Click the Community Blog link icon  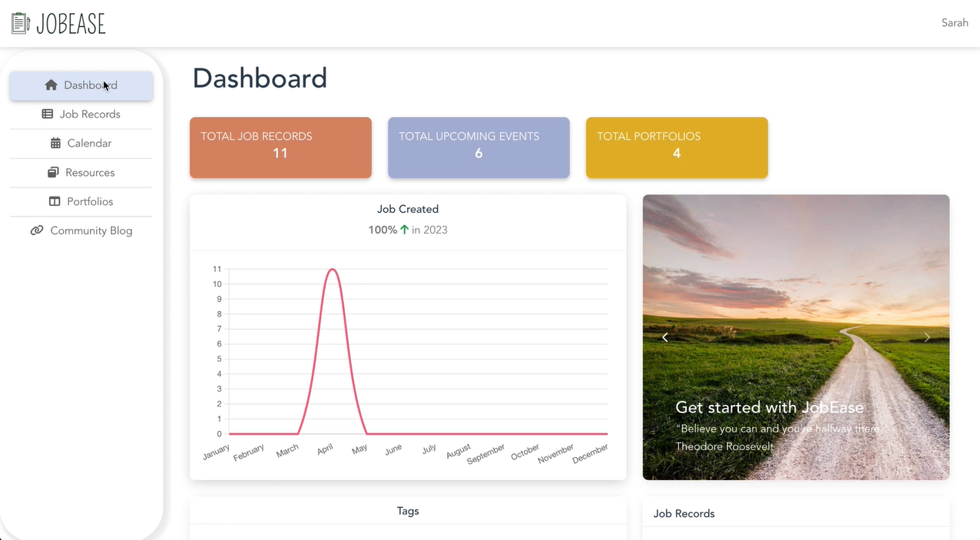pos(37,231)
